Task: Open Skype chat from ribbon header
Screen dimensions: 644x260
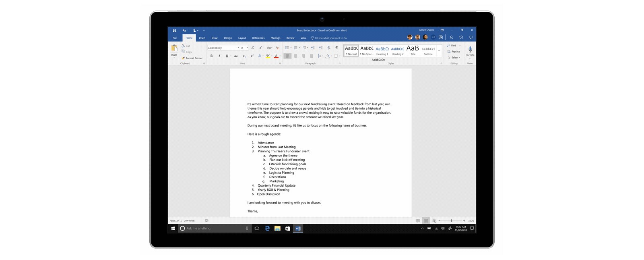Action: pos(441,37)
